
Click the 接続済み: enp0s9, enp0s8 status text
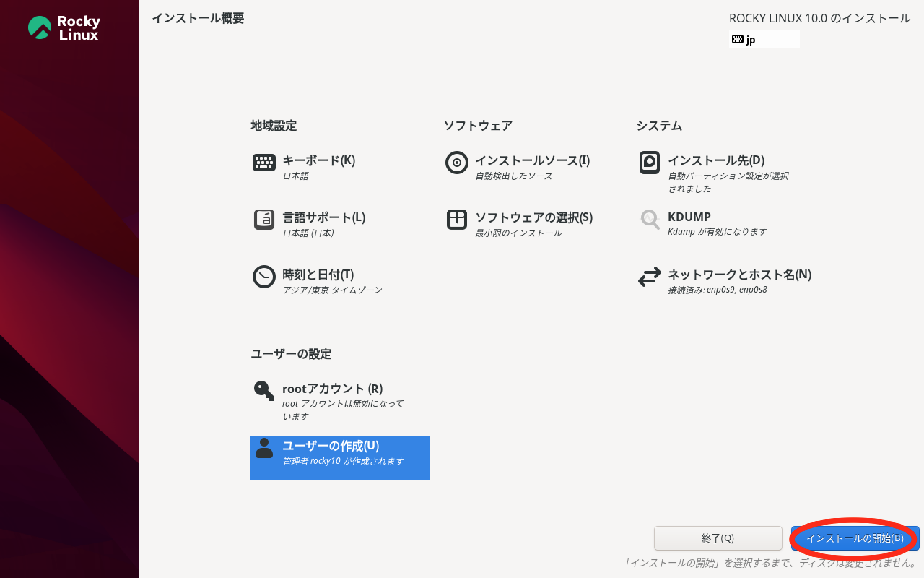[x=717, y=290]
